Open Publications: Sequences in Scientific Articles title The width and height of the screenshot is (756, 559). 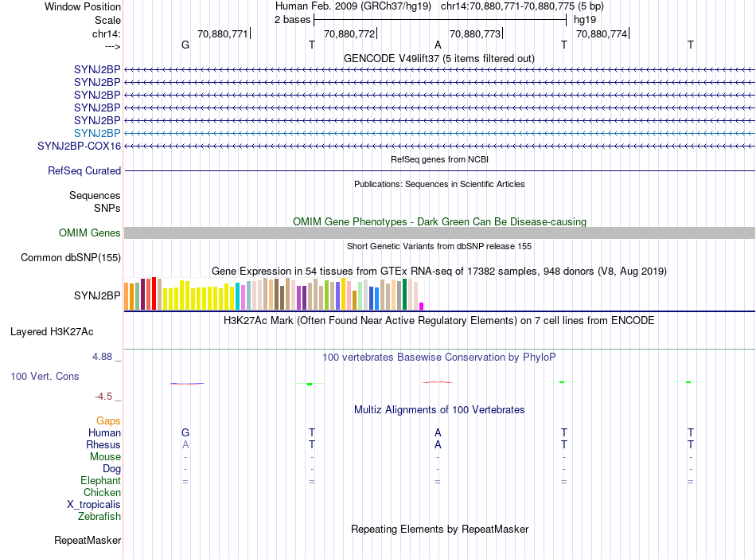click(439, 184)
